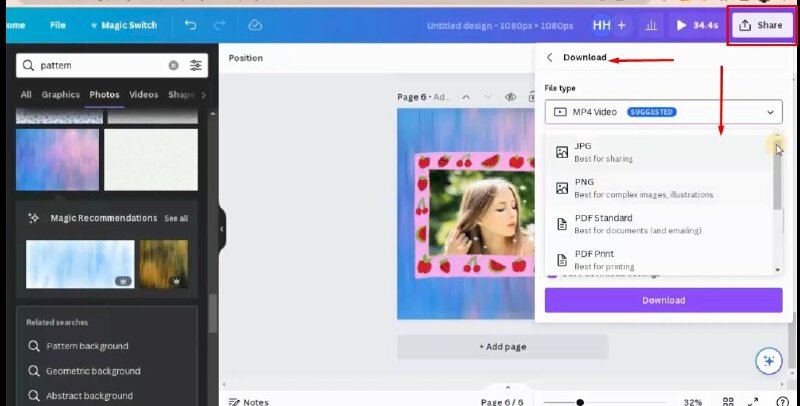Move Page 6 down with arrow
The height and width of the screenshot is (406, 800).
488,97
